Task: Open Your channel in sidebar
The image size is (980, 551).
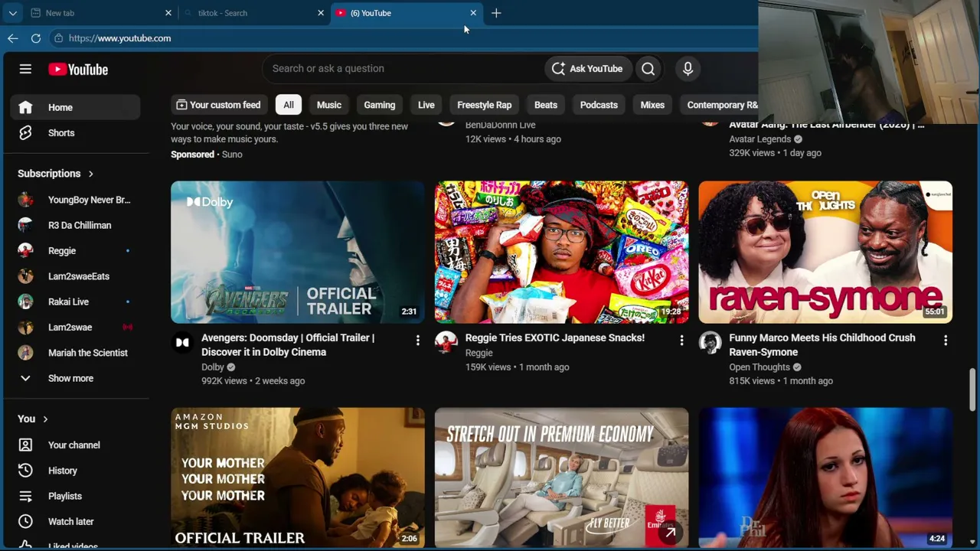Action: tap(75, 445)
